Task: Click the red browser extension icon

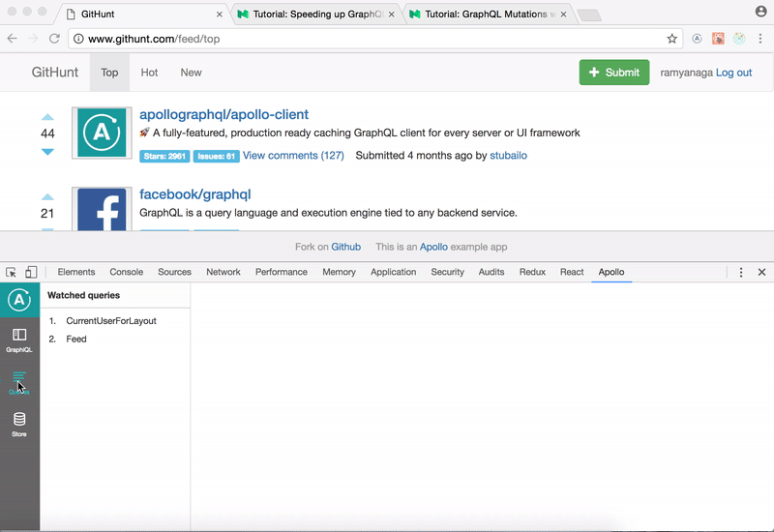Action: [718, 39]
